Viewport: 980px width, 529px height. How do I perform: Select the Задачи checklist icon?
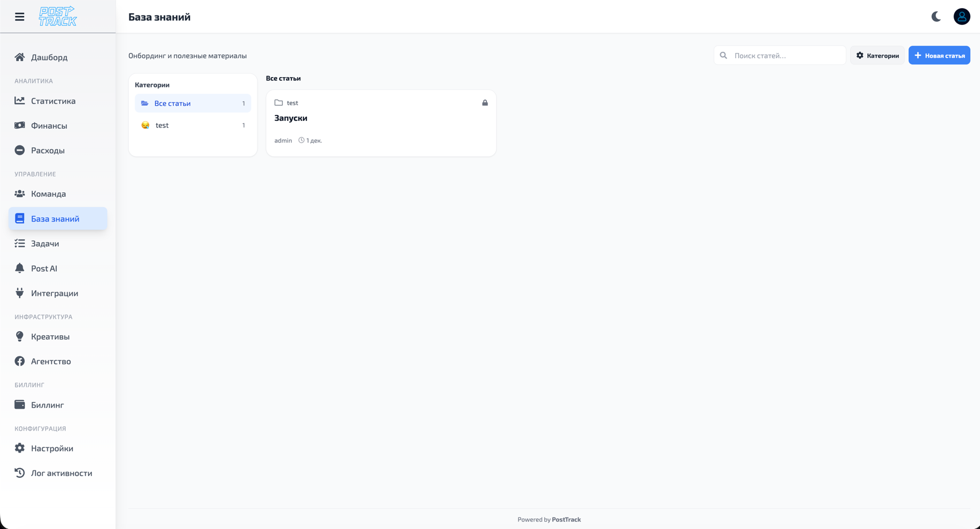20,243
